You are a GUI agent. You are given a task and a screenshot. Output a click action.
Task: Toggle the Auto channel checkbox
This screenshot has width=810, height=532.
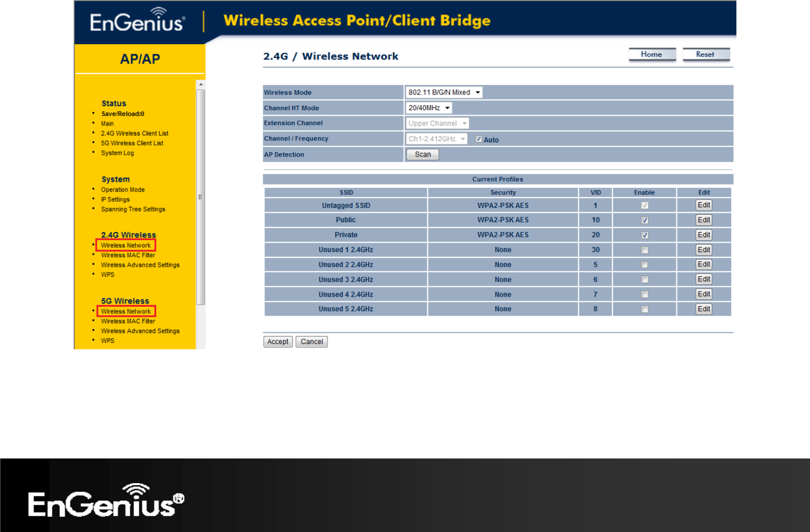point(478,139)
